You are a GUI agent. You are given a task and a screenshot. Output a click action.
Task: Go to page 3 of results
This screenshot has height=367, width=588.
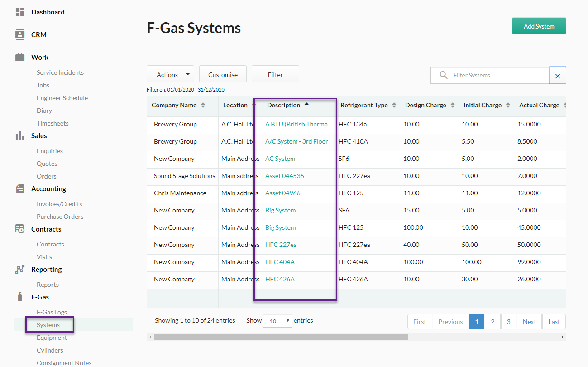tap(508, 322)
